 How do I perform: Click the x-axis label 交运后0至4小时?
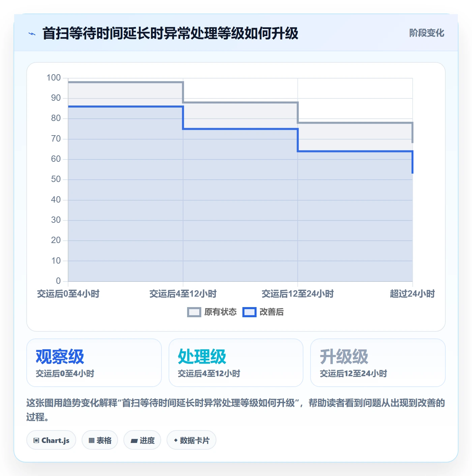[68, 294]
